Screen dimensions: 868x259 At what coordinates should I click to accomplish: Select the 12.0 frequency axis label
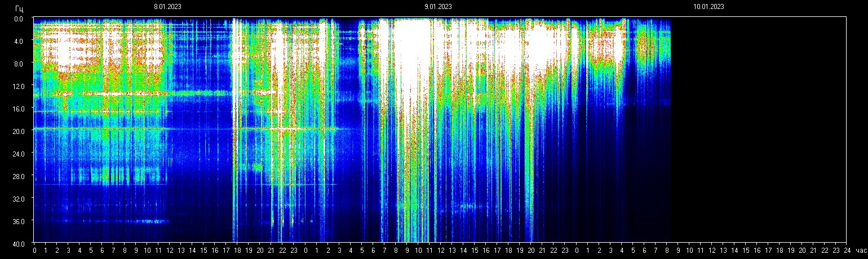[17, 86]
